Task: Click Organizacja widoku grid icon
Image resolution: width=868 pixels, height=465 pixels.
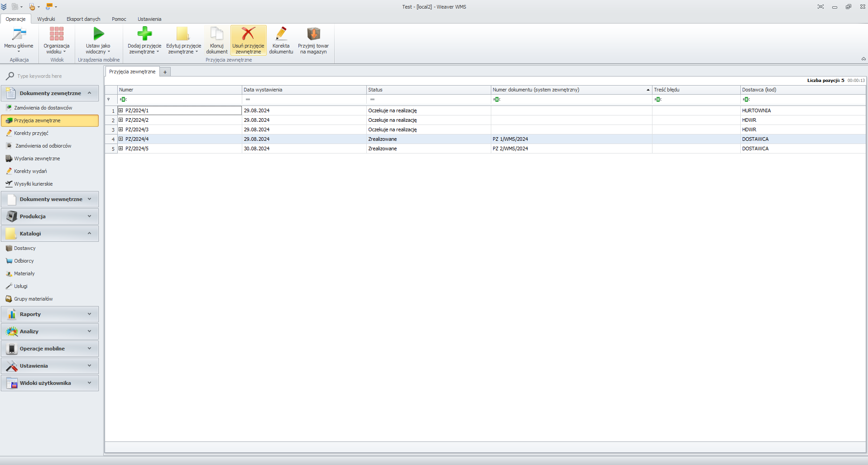Action: pyautogui.click(x=57, y=34)
